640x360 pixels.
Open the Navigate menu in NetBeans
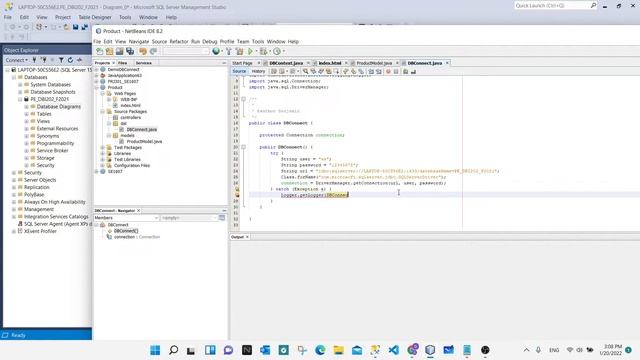point(139,42)
